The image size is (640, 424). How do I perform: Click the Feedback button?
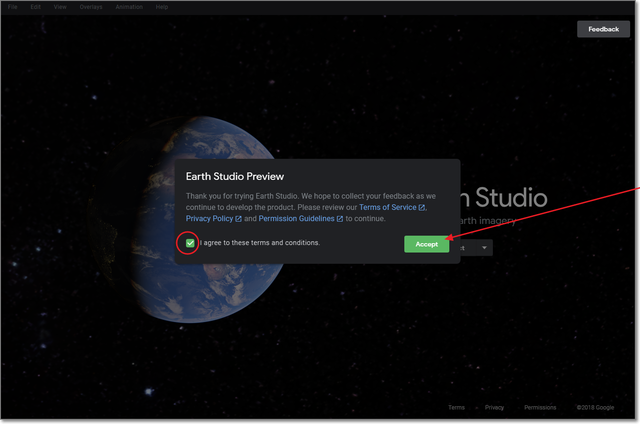point(603,29)
